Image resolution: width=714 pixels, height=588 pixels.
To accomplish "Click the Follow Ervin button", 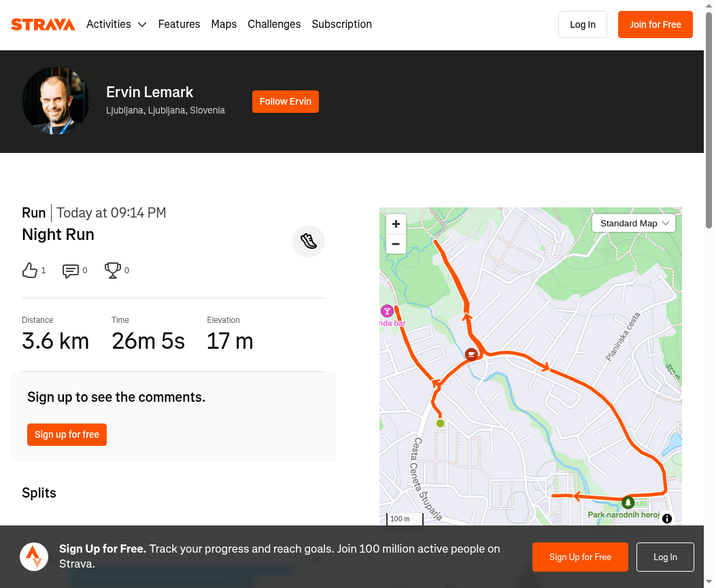I will coord(286,101).
